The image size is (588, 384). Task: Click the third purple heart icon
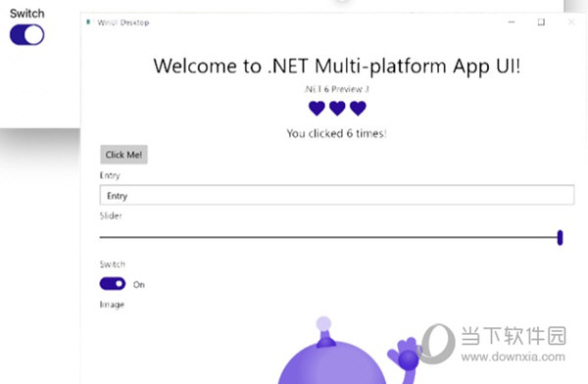pos(358,109)
